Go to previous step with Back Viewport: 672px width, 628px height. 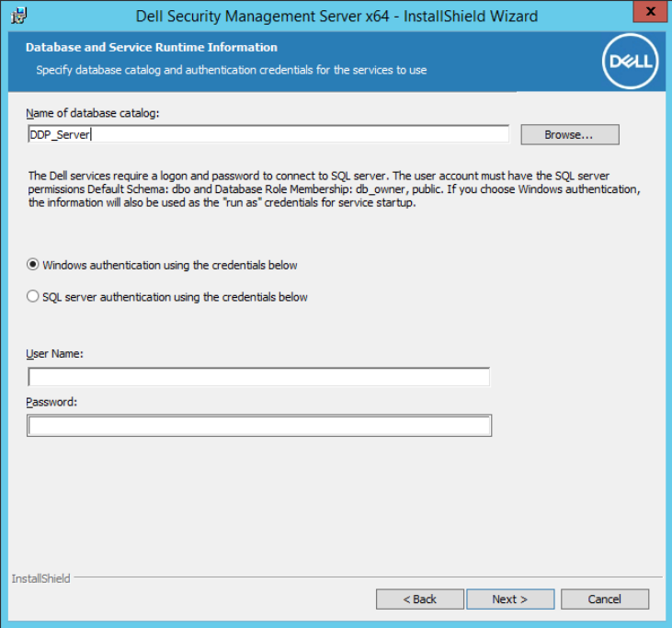click(419, 599)
